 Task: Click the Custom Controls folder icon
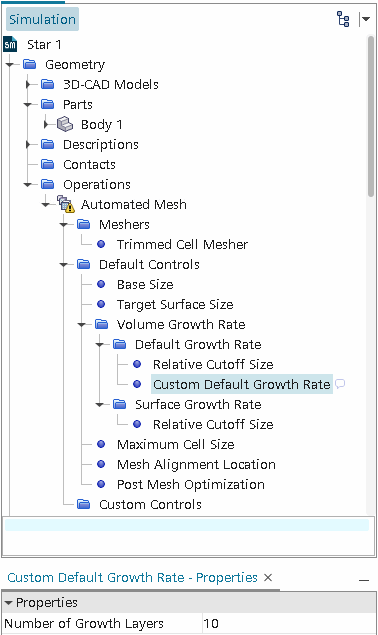coord(83,504)
